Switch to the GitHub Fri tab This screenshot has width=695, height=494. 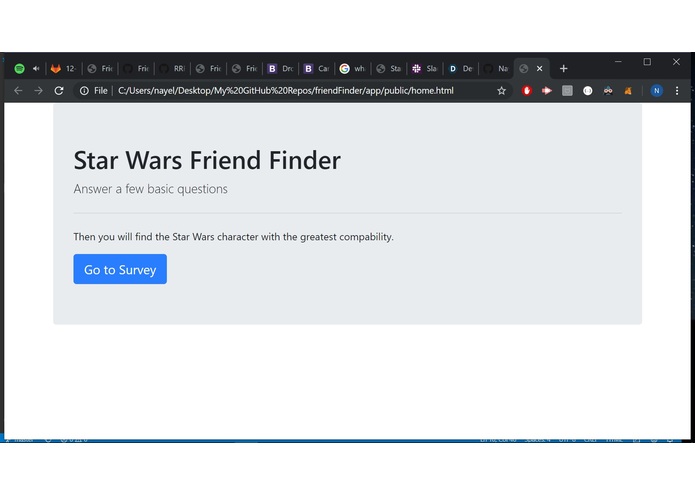pyautogui.click(x=136, y=69)
